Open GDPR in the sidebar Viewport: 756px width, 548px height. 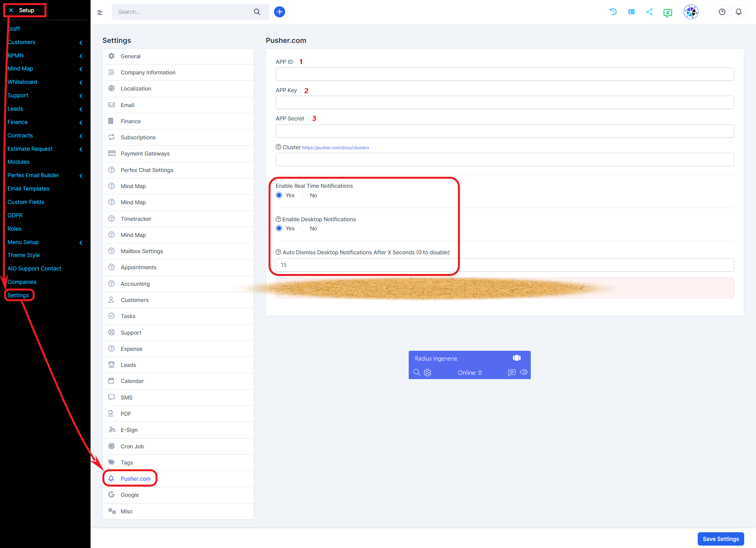click(15, 215)
